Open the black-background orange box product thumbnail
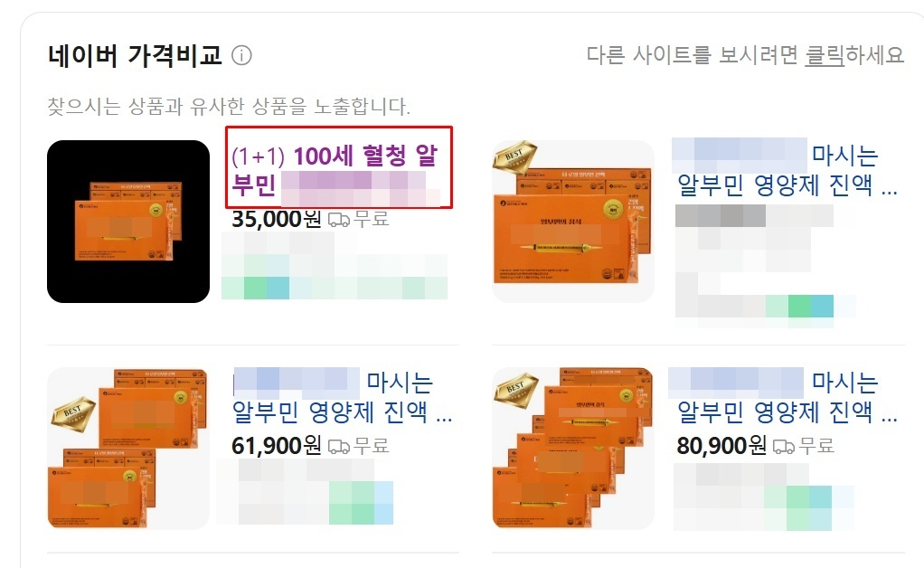 128,222
